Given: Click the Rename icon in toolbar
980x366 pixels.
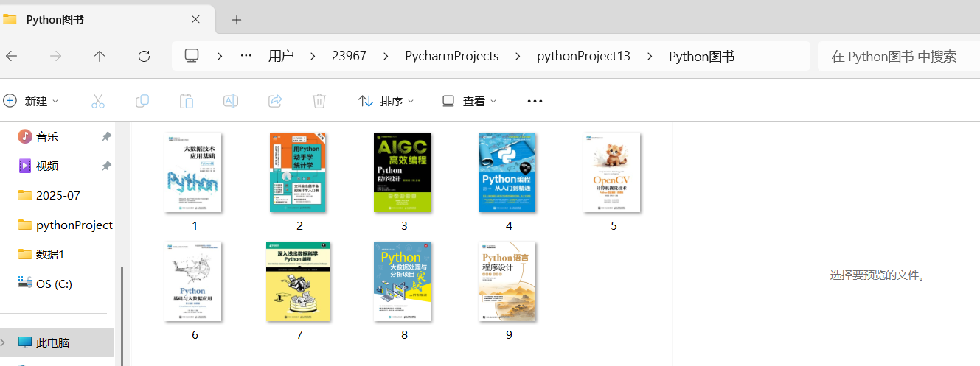Looking at the screenshot, I should click(x=231, y=101).
